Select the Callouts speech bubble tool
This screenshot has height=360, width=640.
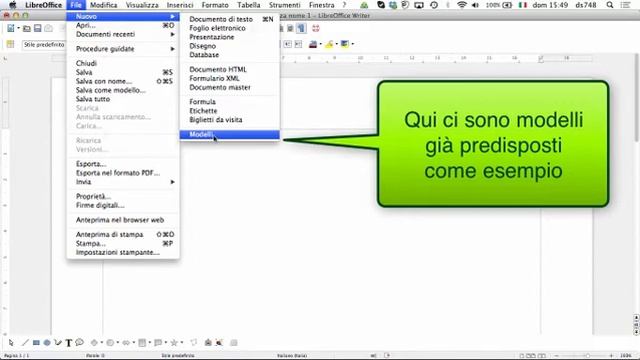(80, 342)
